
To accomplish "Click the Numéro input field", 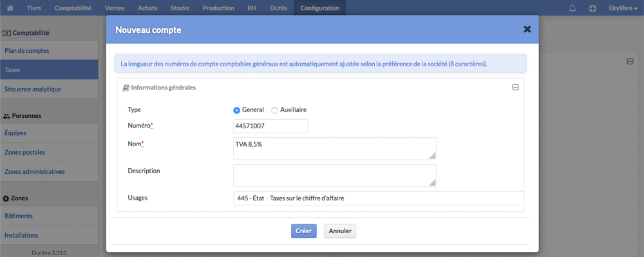I will (270, 126).
